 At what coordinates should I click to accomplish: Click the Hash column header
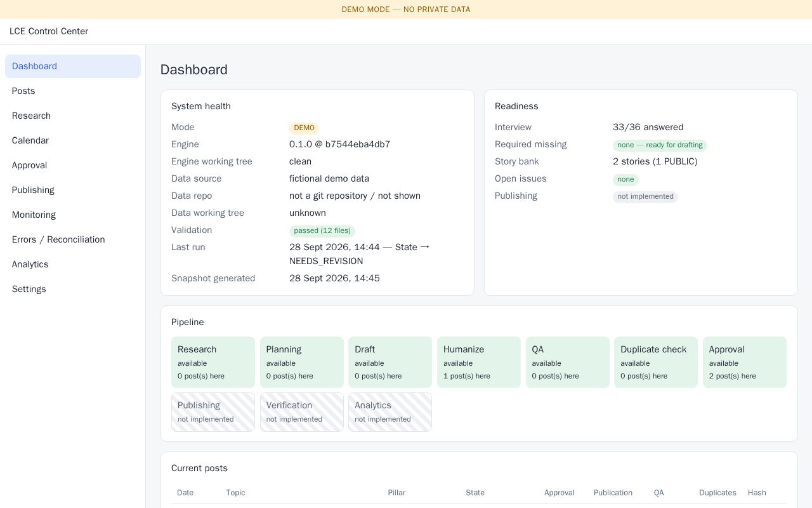[757, 493]
